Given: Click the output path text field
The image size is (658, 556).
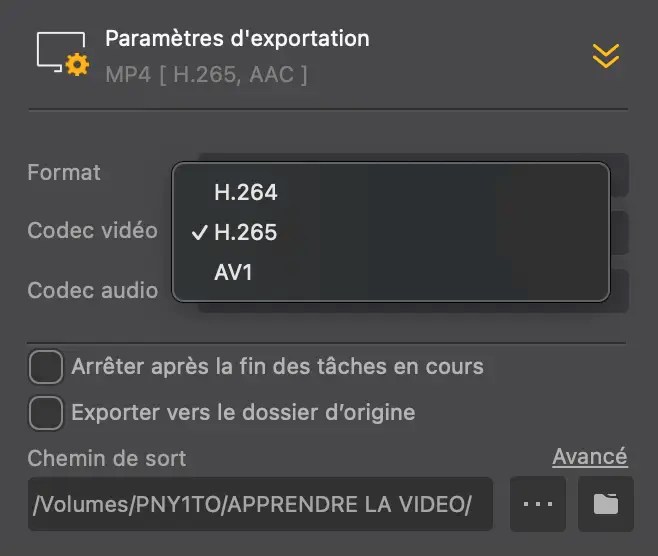Looking at the screenshot, I should [260, 504].
